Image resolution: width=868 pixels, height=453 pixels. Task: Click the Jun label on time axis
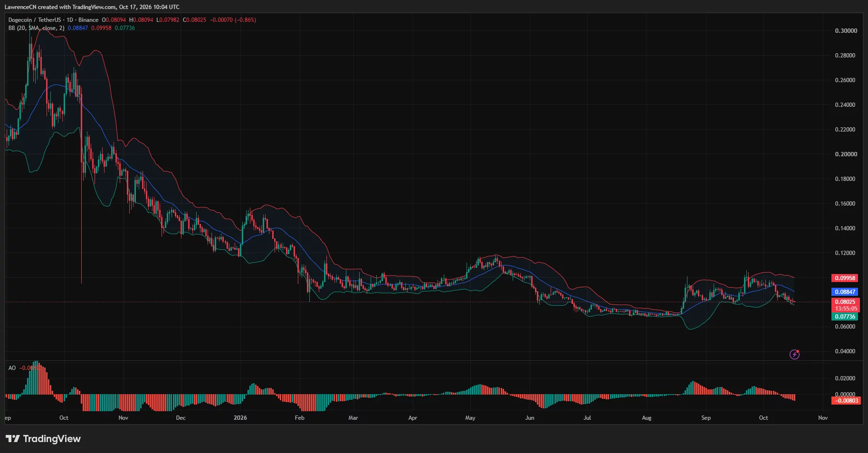pyautogui.click(x=529, y=418)
